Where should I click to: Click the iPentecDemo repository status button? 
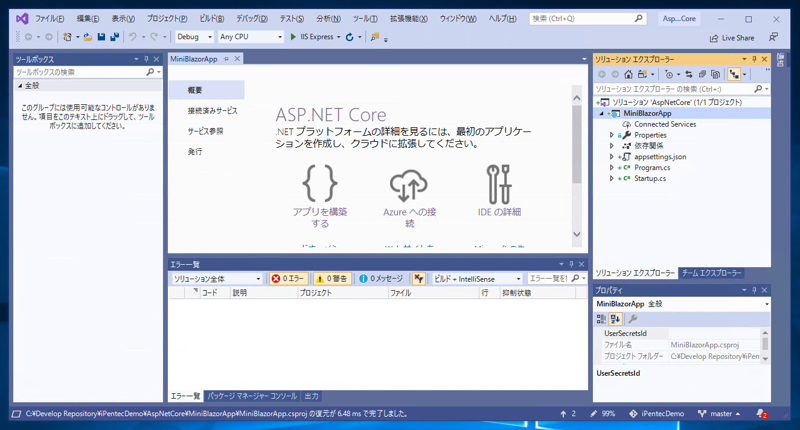tap(656, 414)
